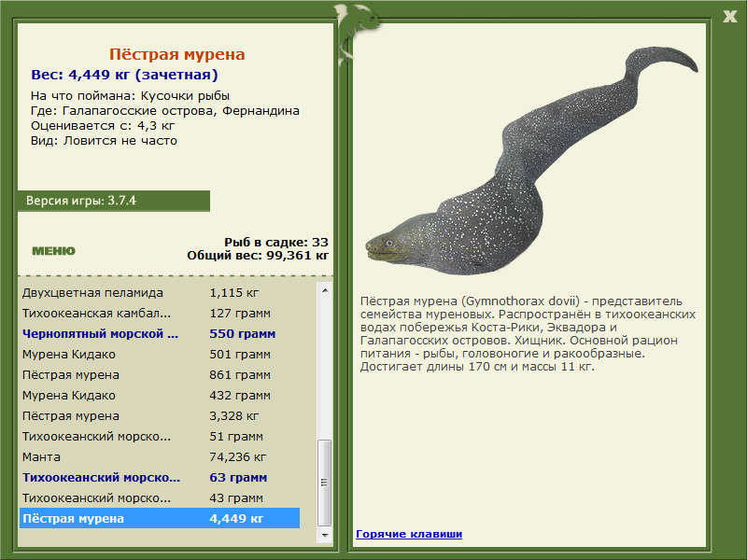
Task: Click the scrollbar down arrow
Action: coord(325,535)
